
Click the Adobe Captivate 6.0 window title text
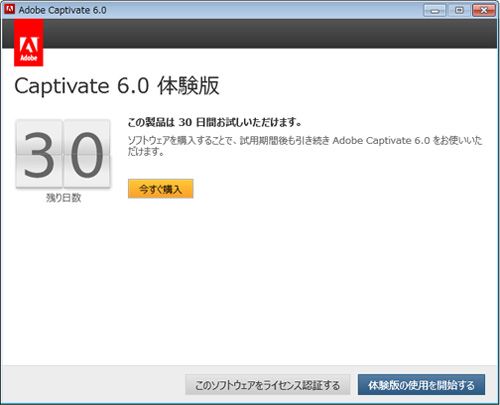click(x=62, y=10)
